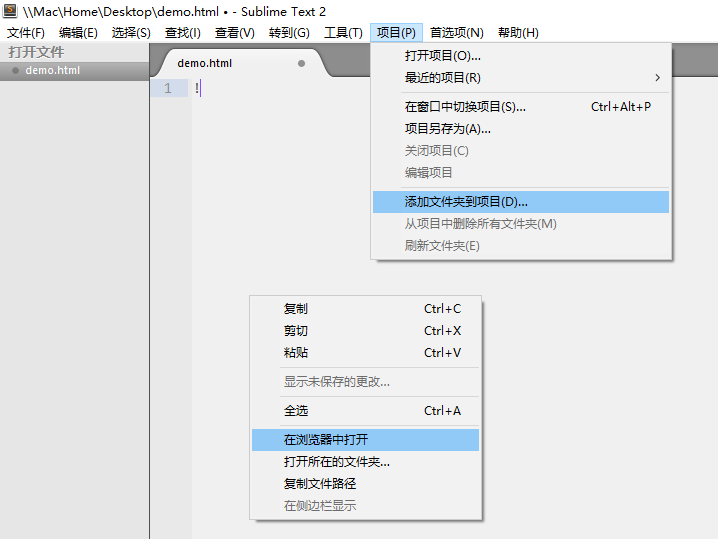Select 在窗口中切换项目(S)... option
Image resolution: width=718 pixels, height=539 pixels.
point(465,107)
